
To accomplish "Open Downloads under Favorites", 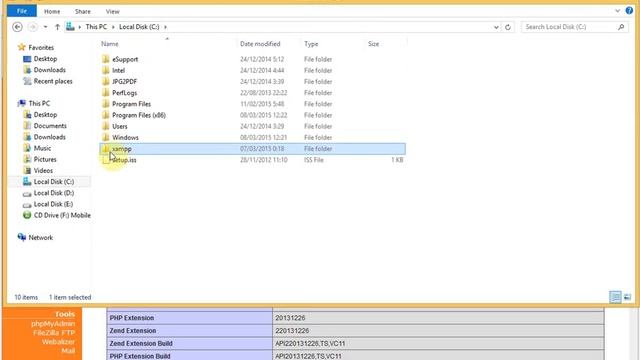I will (49, 70).
